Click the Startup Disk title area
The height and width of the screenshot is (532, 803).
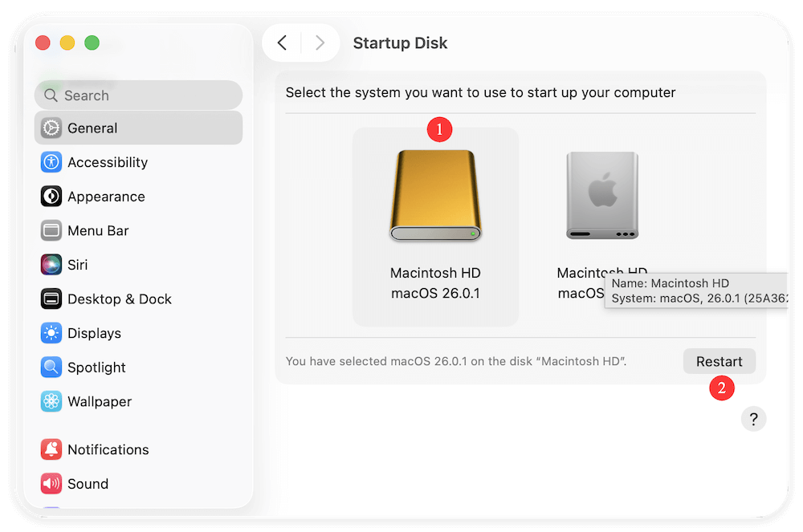click(400, 43)
